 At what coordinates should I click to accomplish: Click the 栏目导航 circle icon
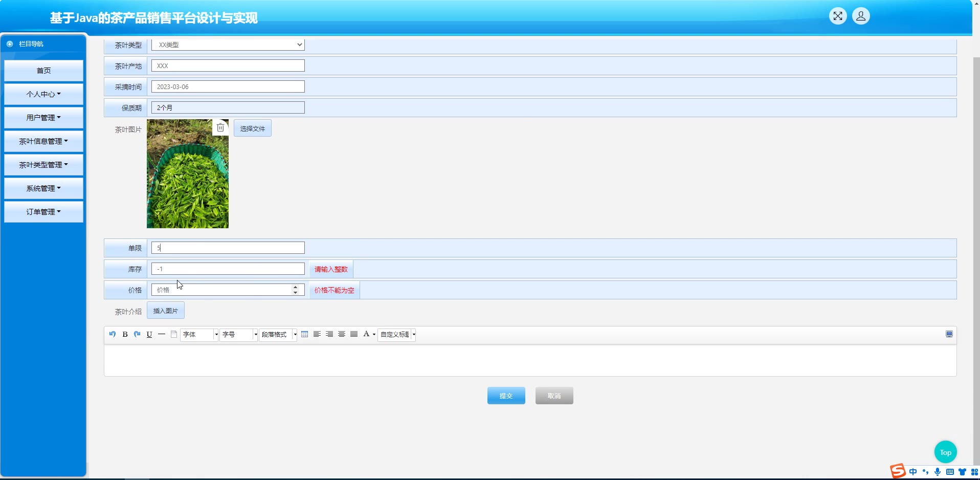pyautogui.click(x=10, y=44)
